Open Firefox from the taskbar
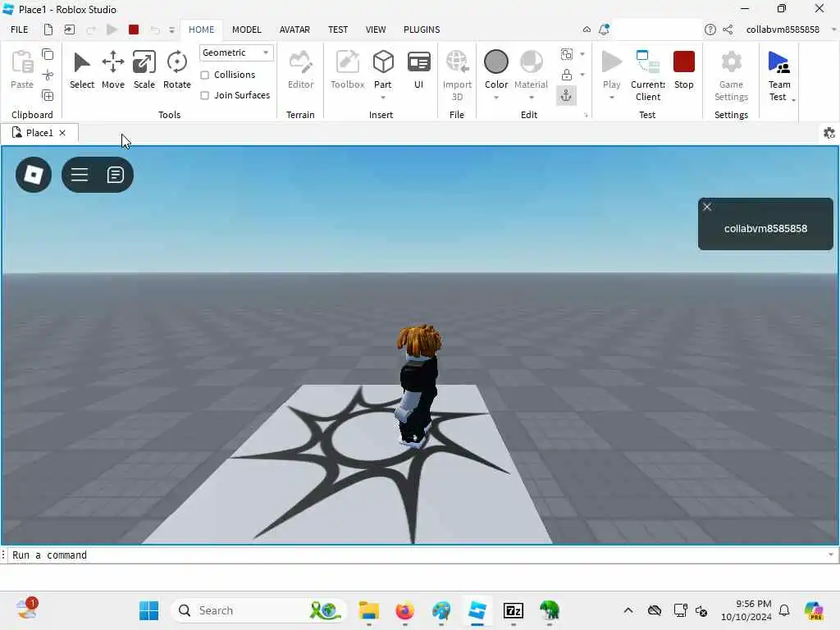This screenshot has height=630, width=840. 404,610
